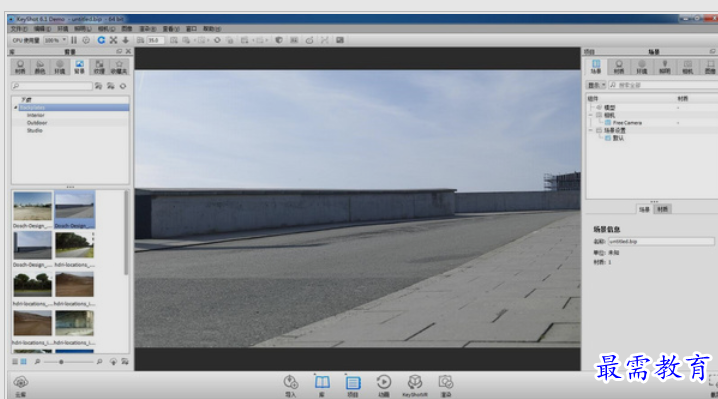Click the library search field
718x399 pixels.
tap(52, 86)
